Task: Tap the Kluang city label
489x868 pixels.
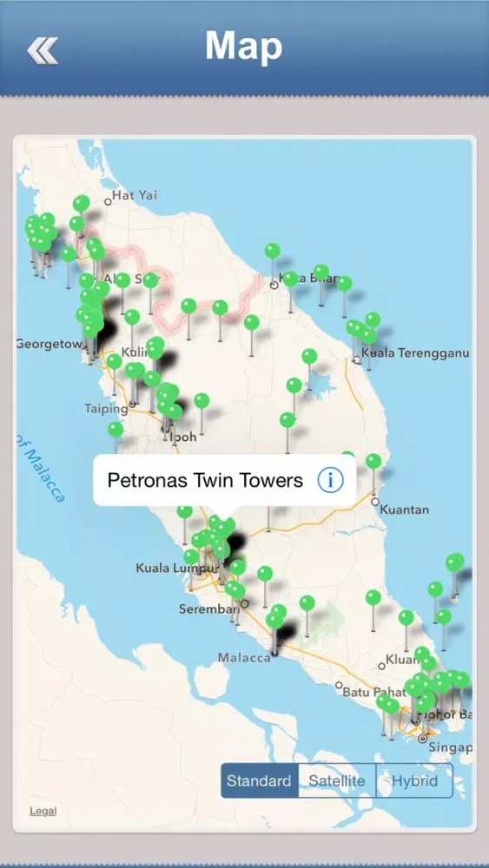Action: pos(403,660)
